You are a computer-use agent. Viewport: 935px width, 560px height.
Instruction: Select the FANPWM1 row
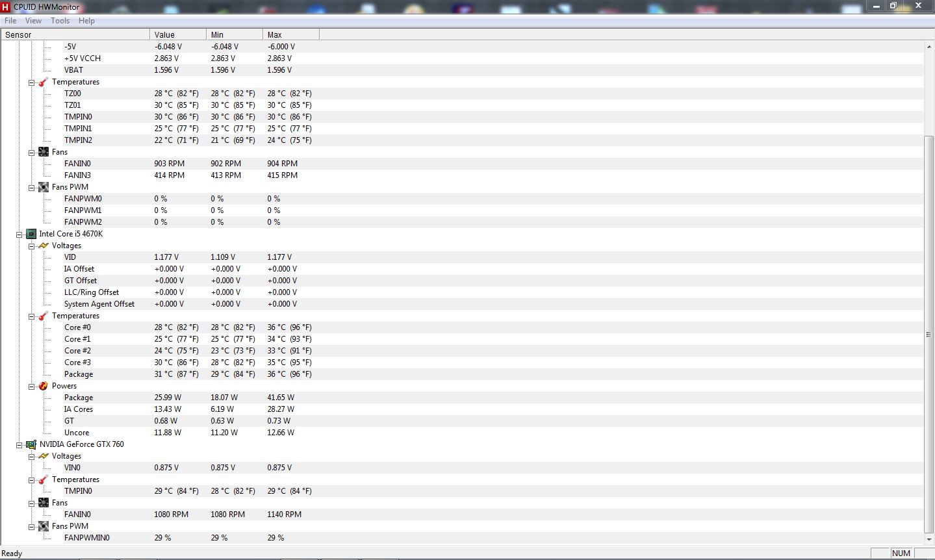click(x=462, y=210)
